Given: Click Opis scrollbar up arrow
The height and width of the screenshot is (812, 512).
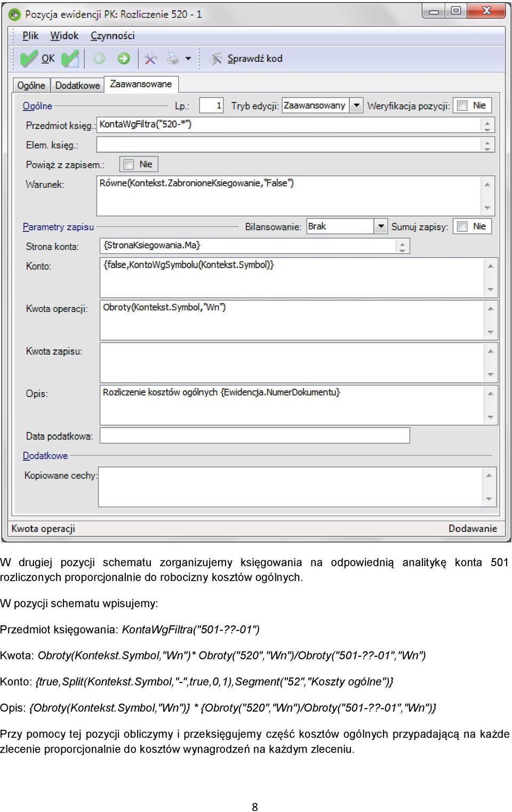Looking at the screenshot, I should tap(490, 394).
